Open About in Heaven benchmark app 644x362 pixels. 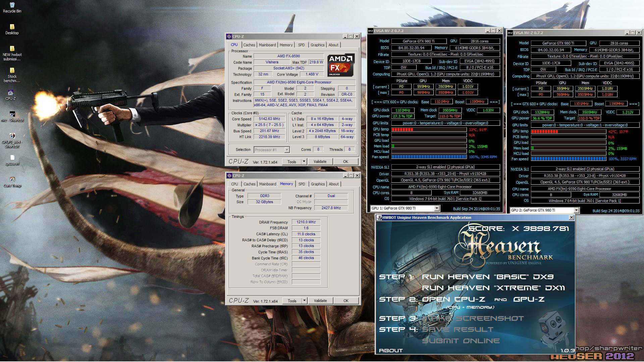391,351
